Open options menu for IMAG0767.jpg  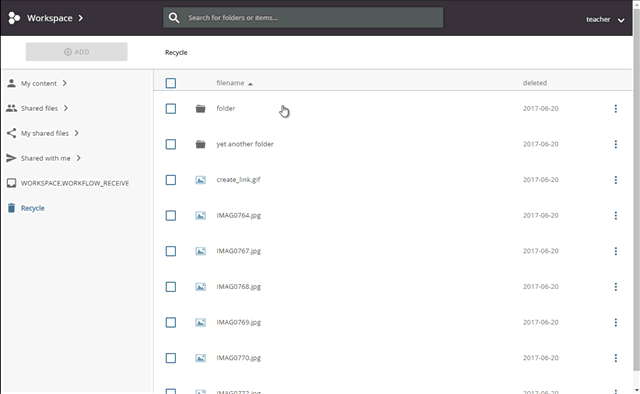[616, 251]
